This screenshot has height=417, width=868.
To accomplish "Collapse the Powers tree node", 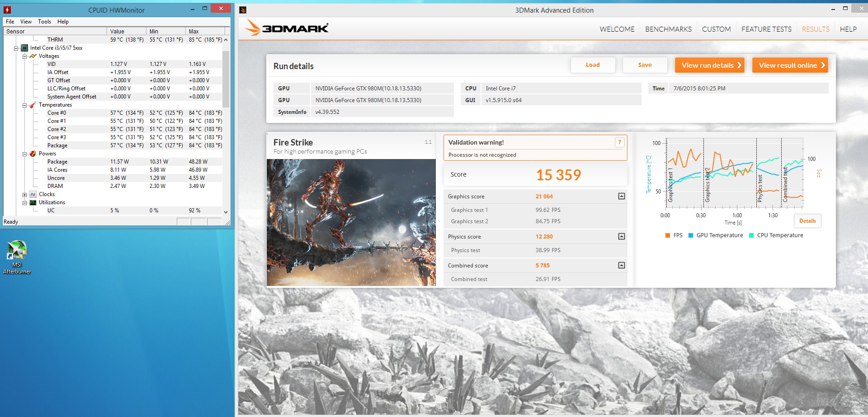I will pos(25,154).
